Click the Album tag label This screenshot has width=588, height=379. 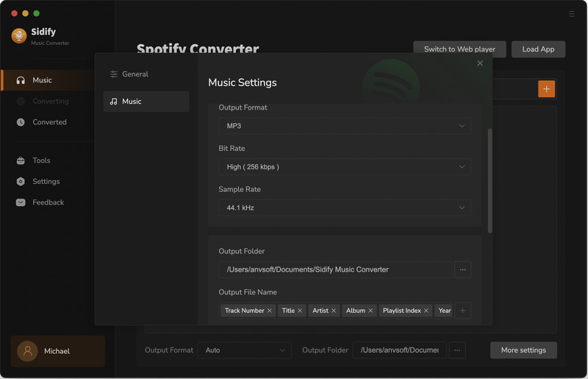[356, 311]
